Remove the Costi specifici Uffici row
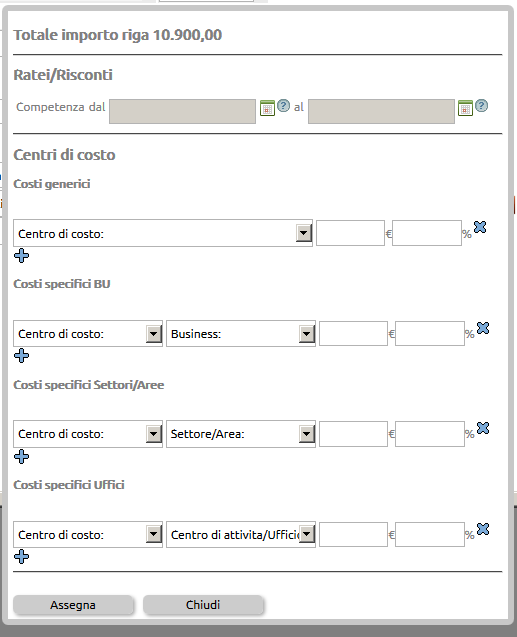This screenshot has height=637, width=517. pos(483,529)
